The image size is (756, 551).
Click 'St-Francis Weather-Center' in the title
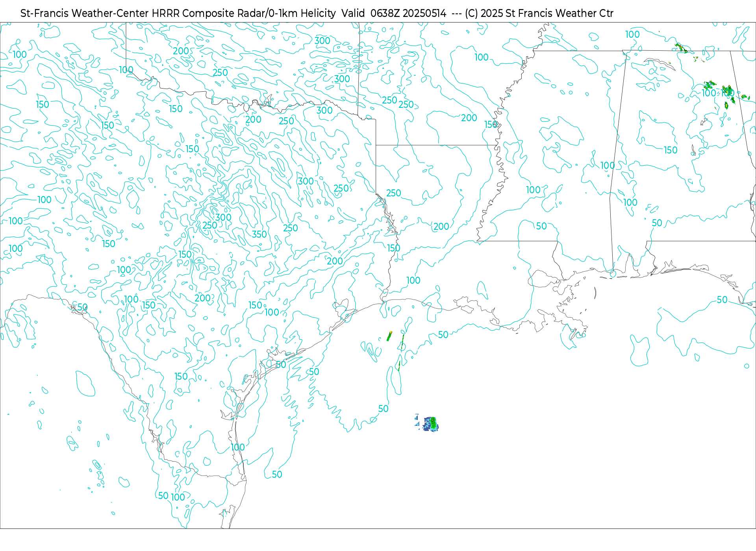[85, 13]
